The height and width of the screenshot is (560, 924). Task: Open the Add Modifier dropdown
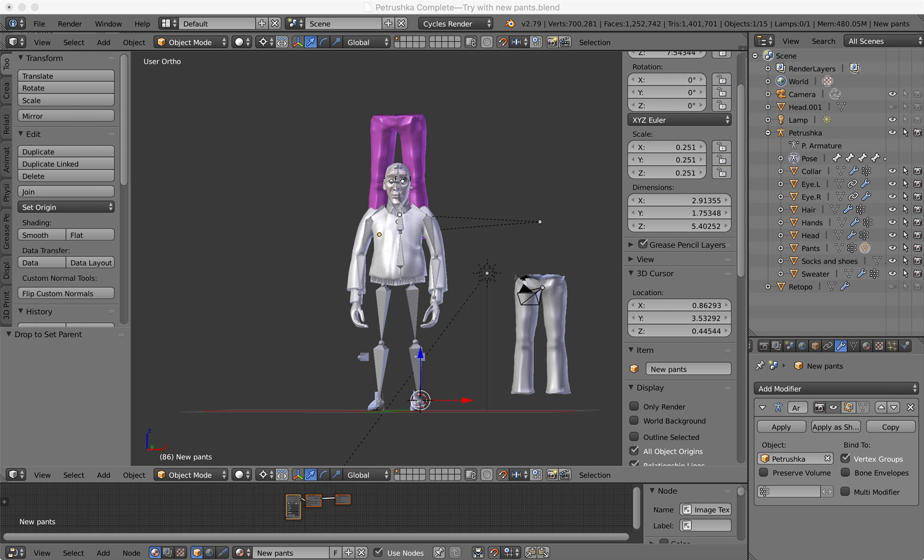point(837,389)
